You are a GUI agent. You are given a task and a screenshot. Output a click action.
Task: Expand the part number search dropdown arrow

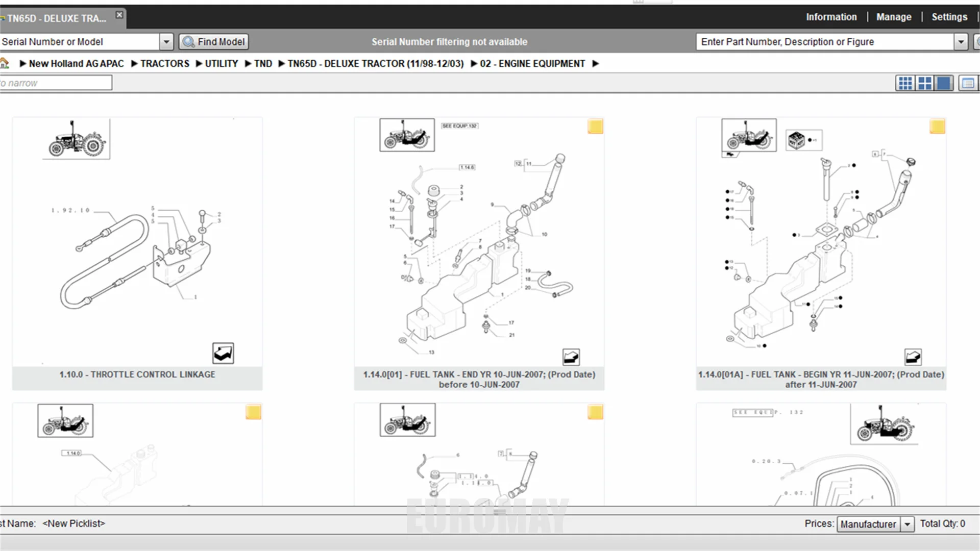pyautogui.click(x=961, y=42)
